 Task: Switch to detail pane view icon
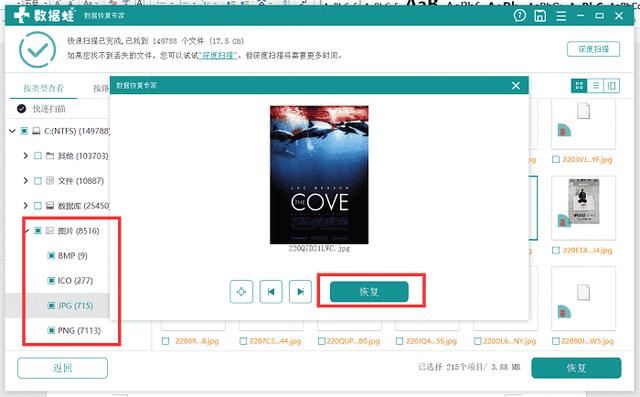pyautogui.click(x=611, y=85)
